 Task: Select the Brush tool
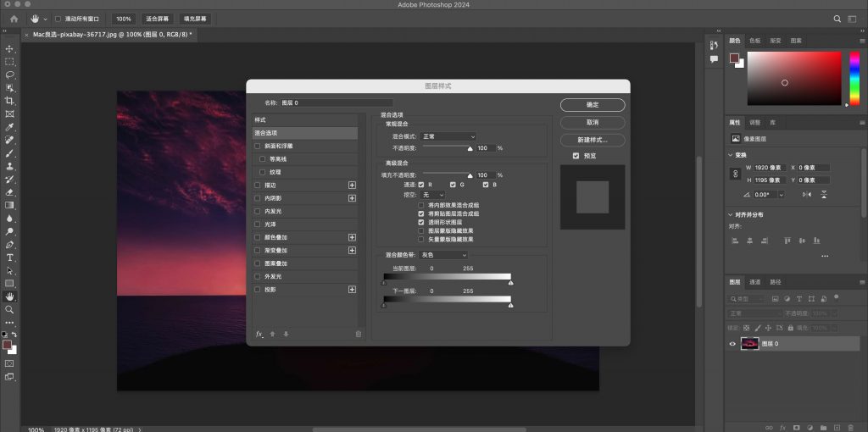(9, 153)
